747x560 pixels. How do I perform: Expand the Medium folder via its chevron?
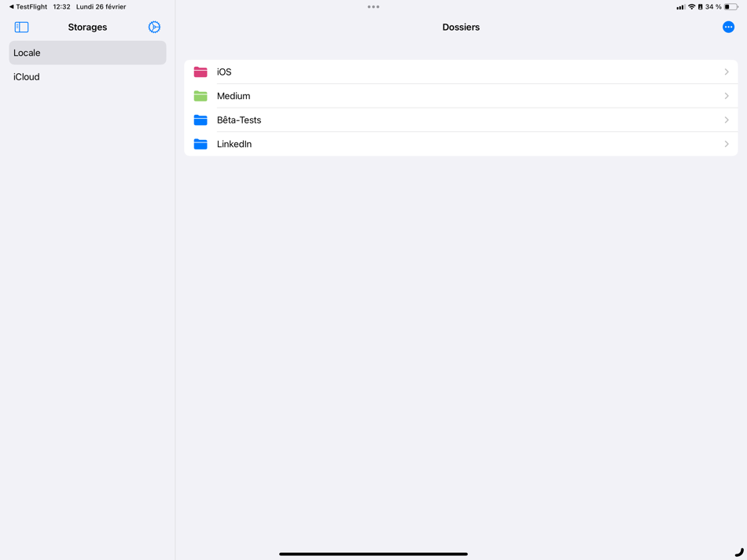tap(727, 96)
